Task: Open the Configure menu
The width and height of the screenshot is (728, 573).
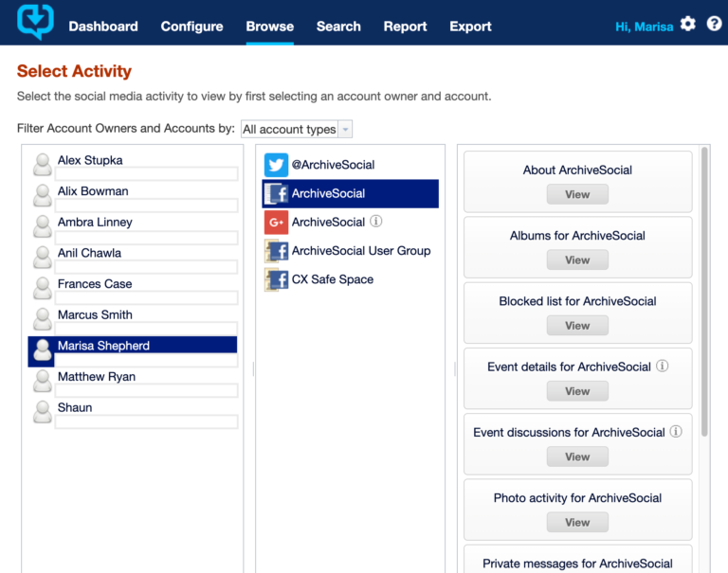Action: click(x=191, y=27)
